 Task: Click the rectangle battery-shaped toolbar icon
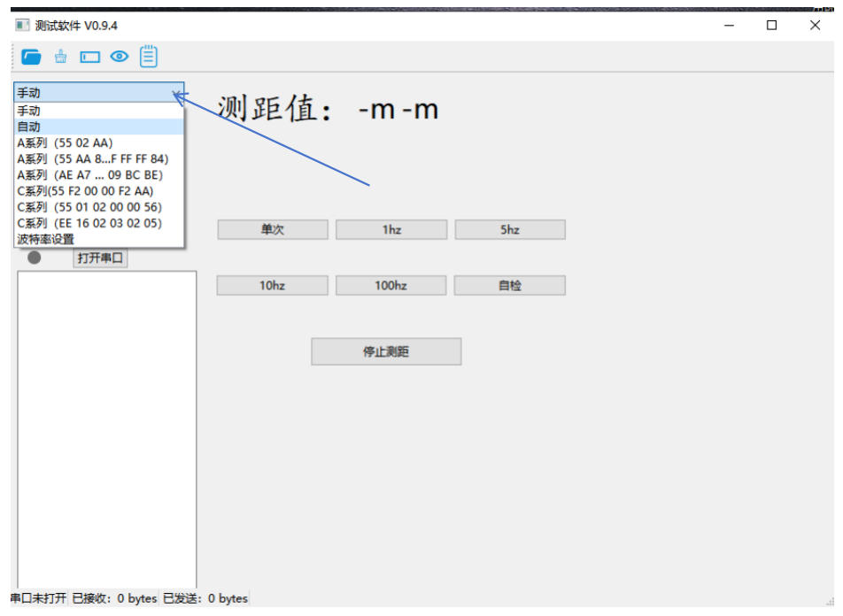(90, 58)
